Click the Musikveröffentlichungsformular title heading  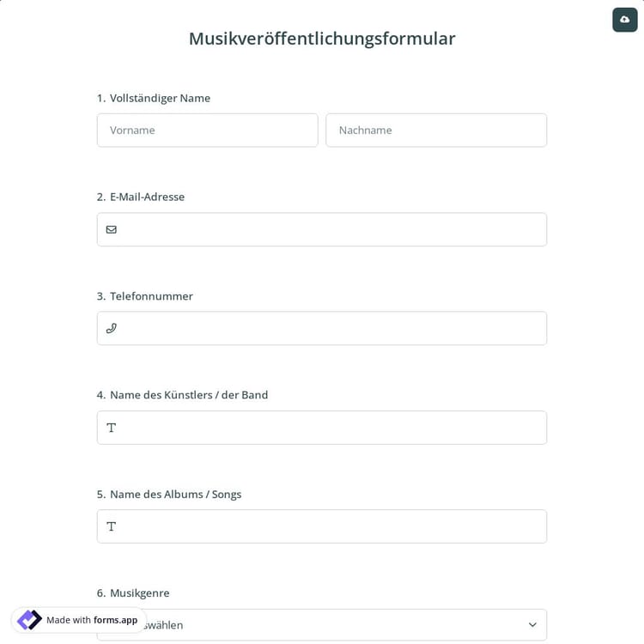point(322,39)
